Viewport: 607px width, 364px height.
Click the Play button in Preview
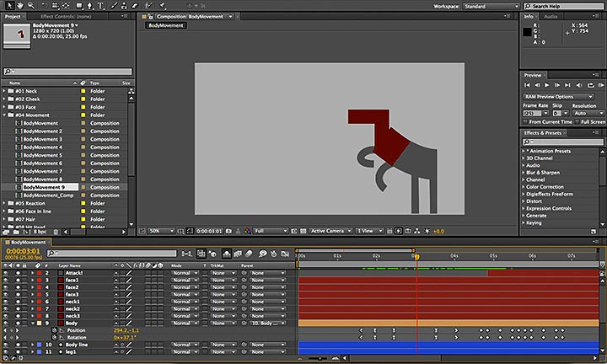tap(547, 85)
